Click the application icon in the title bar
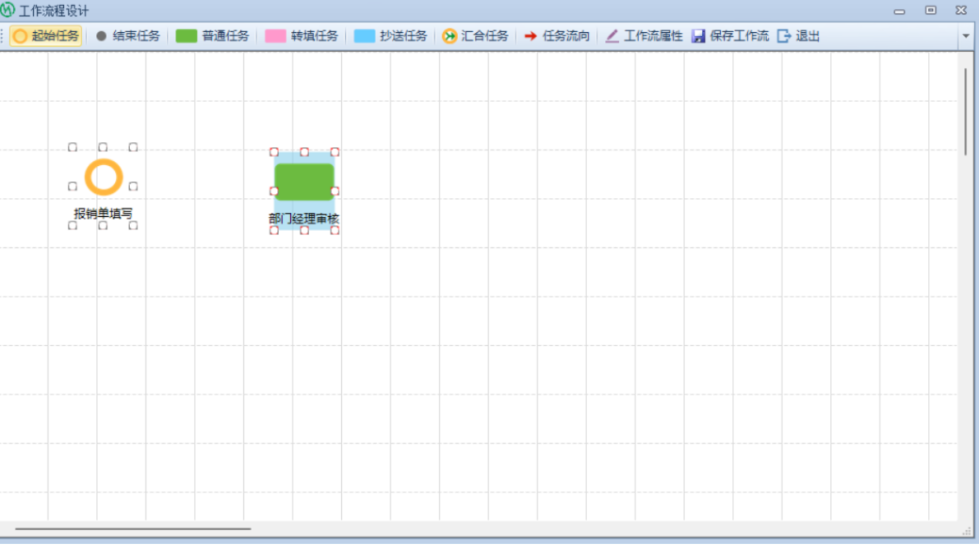 (8, 10)
